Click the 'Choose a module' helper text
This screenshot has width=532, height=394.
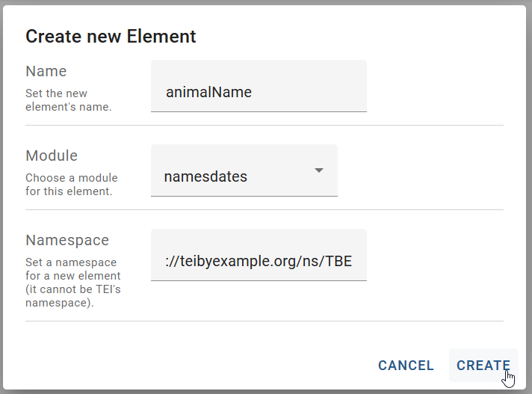click(72, 185)
